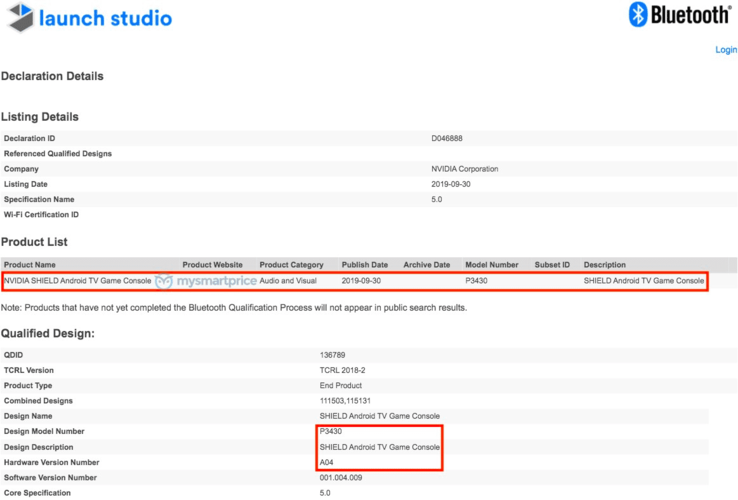Click the Product Type label
Screen dimensions: 738x500
[28, 386]
